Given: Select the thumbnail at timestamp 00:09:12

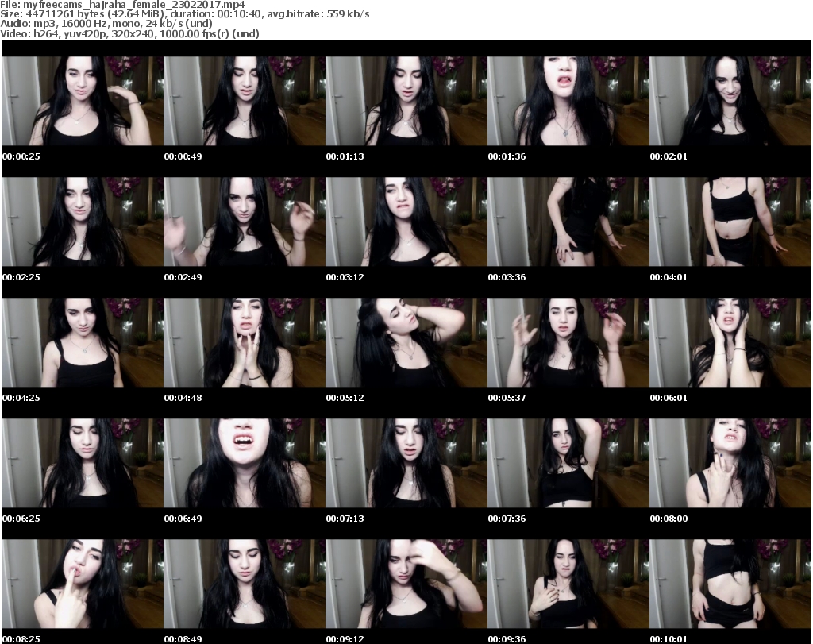Looking at the screenshot, I should 406,584.
